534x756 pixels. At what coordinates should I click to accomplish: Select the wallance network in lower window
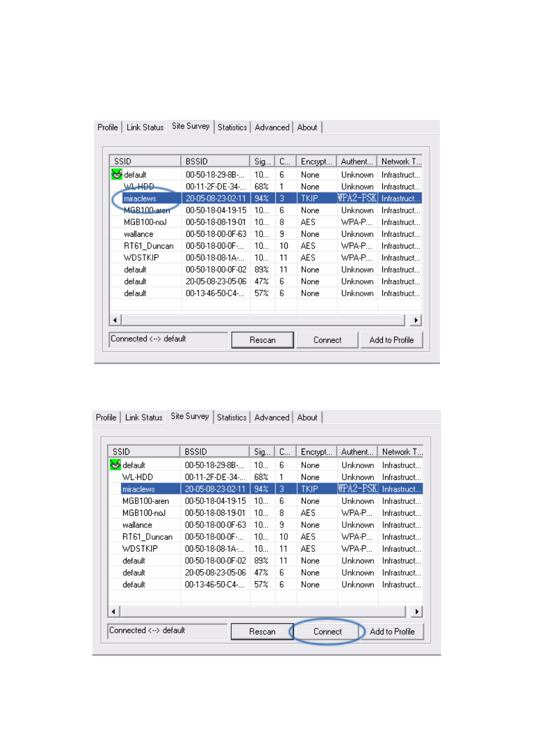[265, 525]
